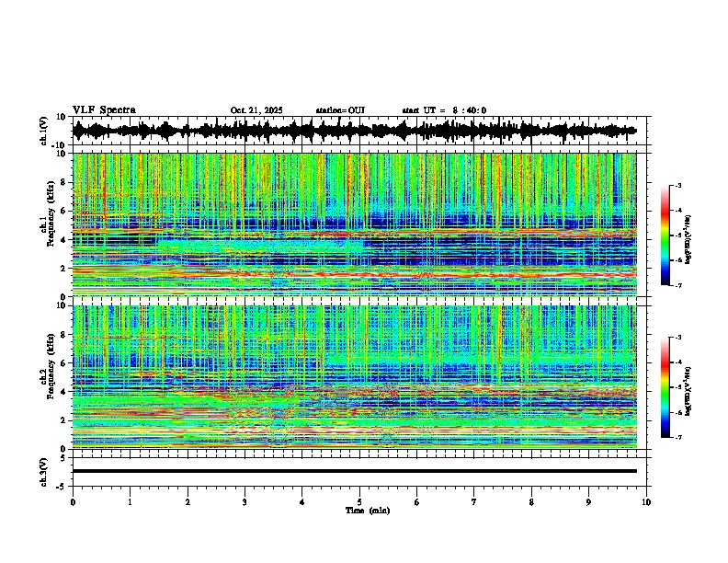Click the ch.1 spectrogram panel
Screen dimensions: 728x563
coord(354,224)
